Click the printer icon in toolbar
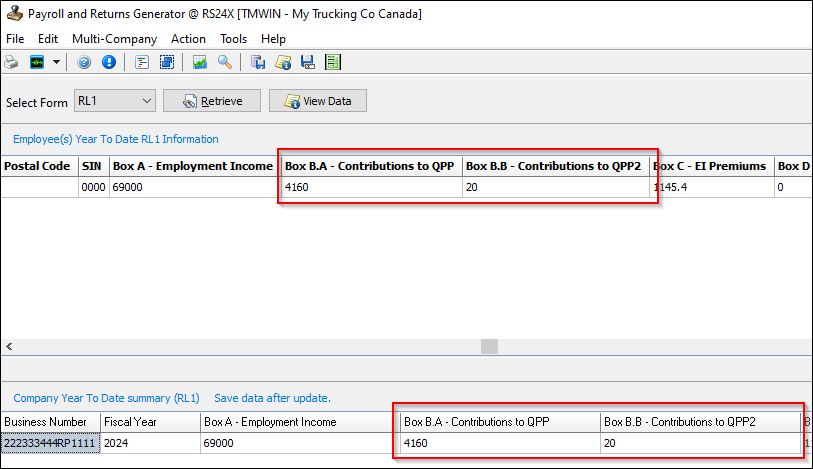The width and height of the screenshot is (813, 469). click(x=12, y=62)
